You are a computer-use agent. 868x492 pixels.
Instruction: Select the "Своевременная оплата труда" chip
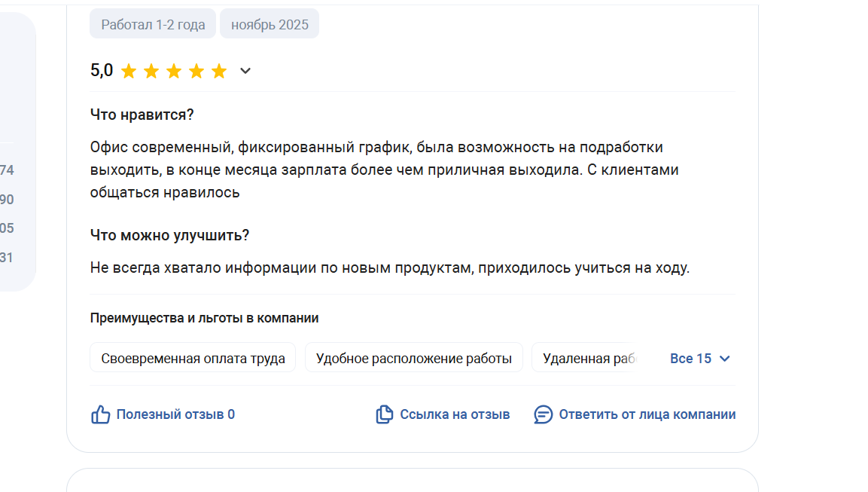[x=193, y=358]
